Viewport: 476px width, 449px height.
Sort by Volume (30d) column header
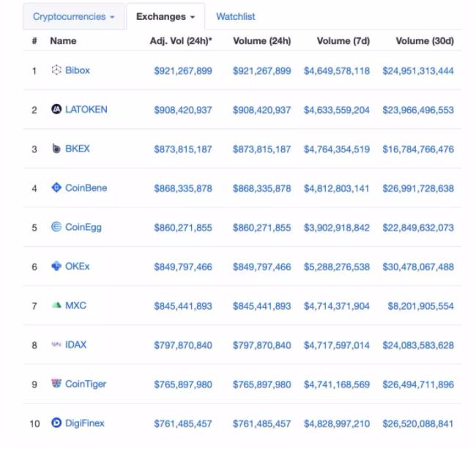click(x=425, y=41)
